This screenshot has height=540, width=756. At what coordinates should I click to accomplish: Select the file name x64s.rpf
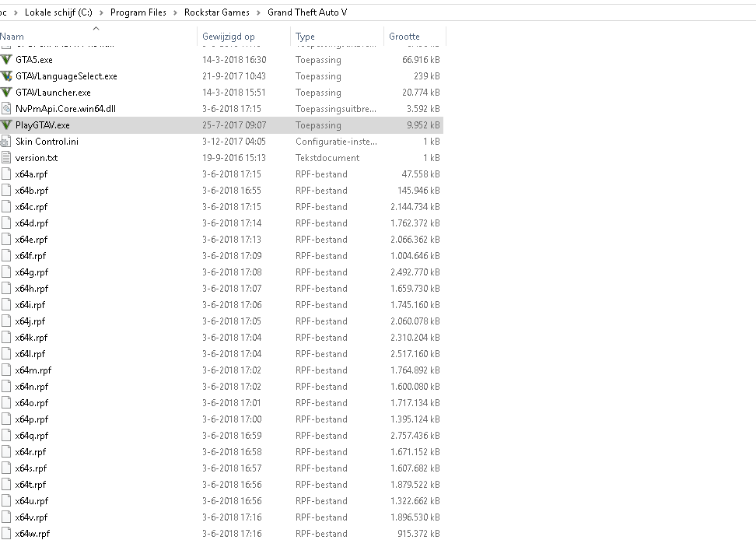[31, 468]
